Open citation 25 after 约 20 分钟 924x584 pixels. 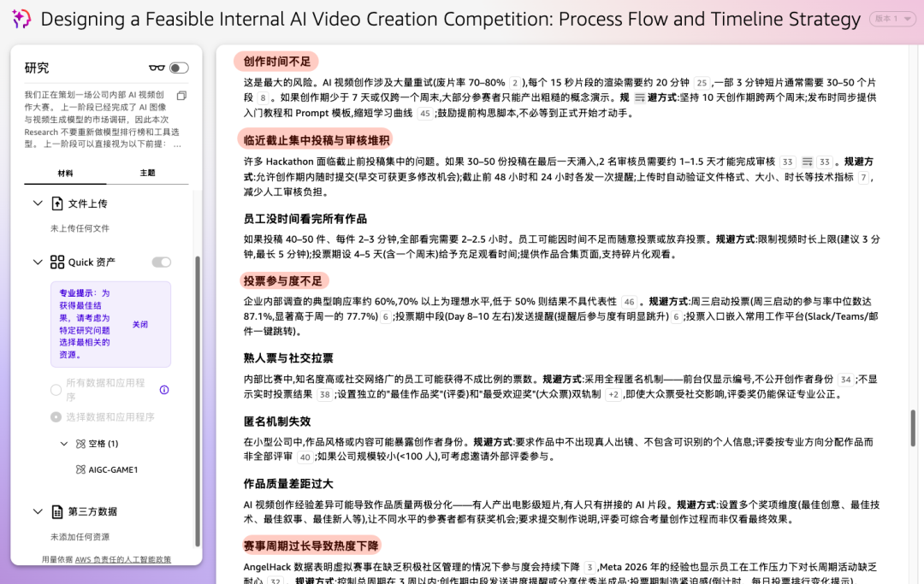pyautogui.click(x=702, y=83)
